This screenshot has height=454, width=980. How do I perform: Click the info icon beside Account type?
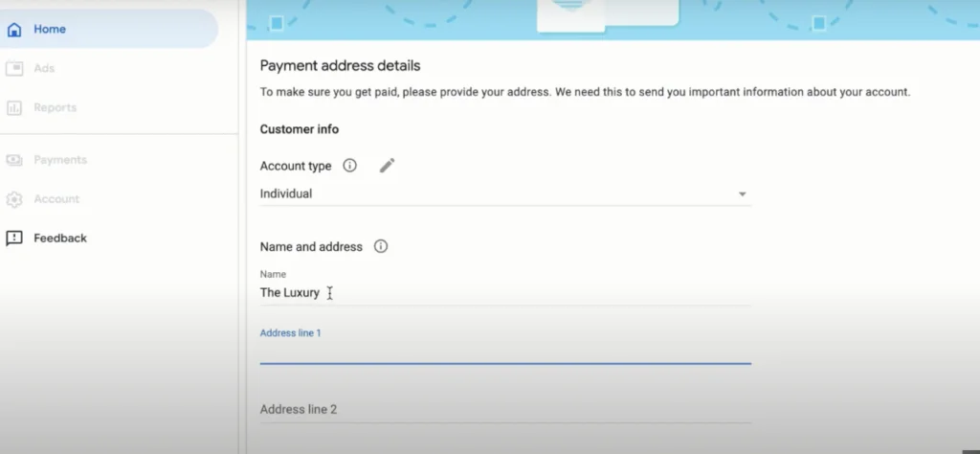coord(350,166)
